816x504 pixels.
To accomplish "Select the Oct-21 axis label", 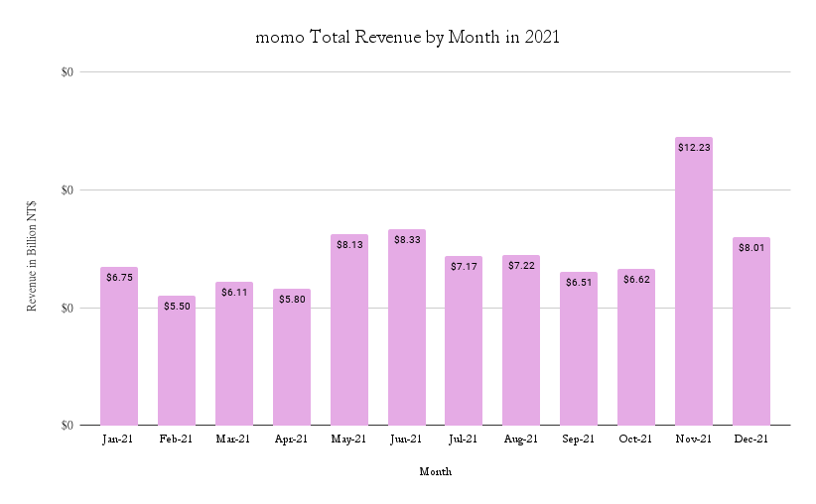I will pyautogui.click(x=635, y=440).
